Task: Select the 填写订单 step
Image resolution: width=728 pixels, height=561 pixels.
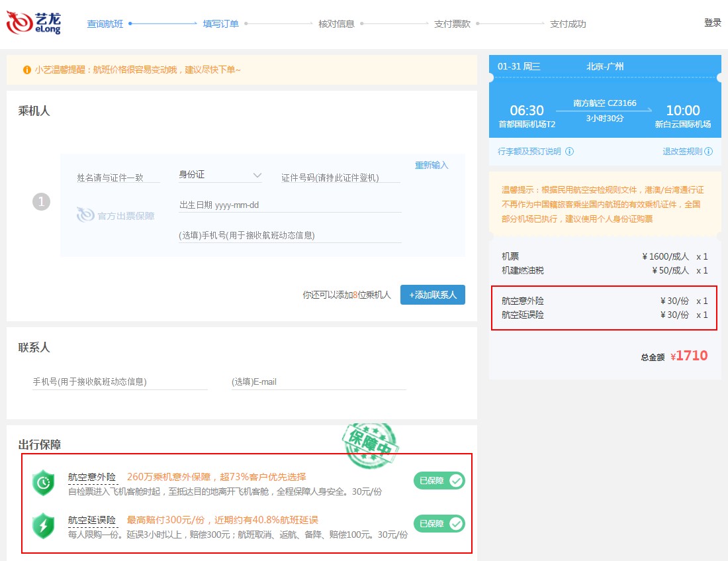Action: (220, 23)
